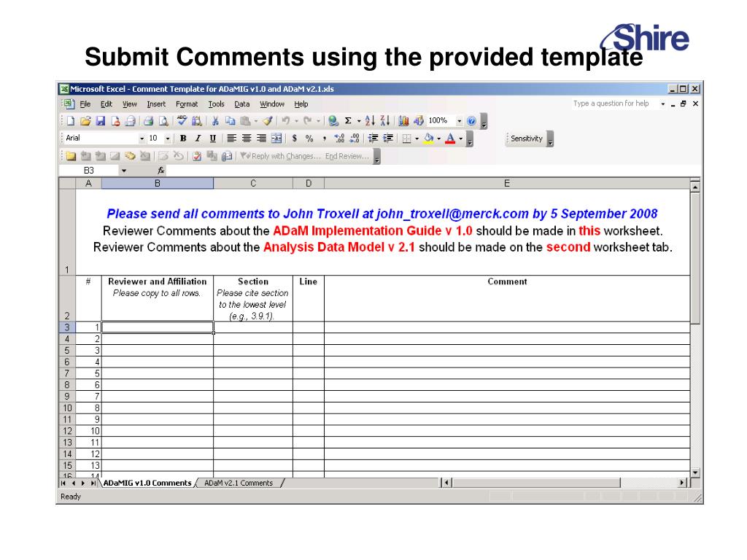The image size is (747, 560).
Task: Increase decimal places
Action: point(339,139)
